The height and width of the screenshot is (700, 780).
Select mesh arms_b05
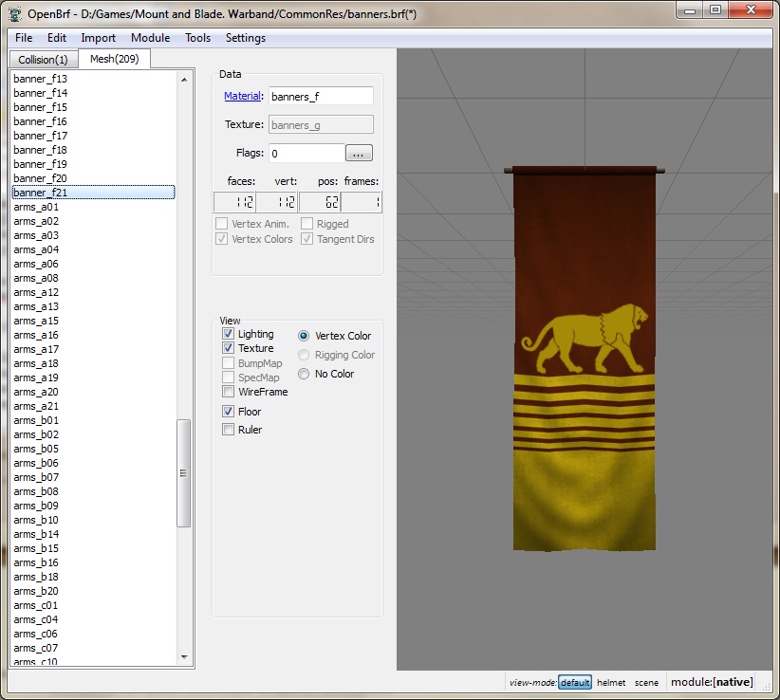[94, 449]
